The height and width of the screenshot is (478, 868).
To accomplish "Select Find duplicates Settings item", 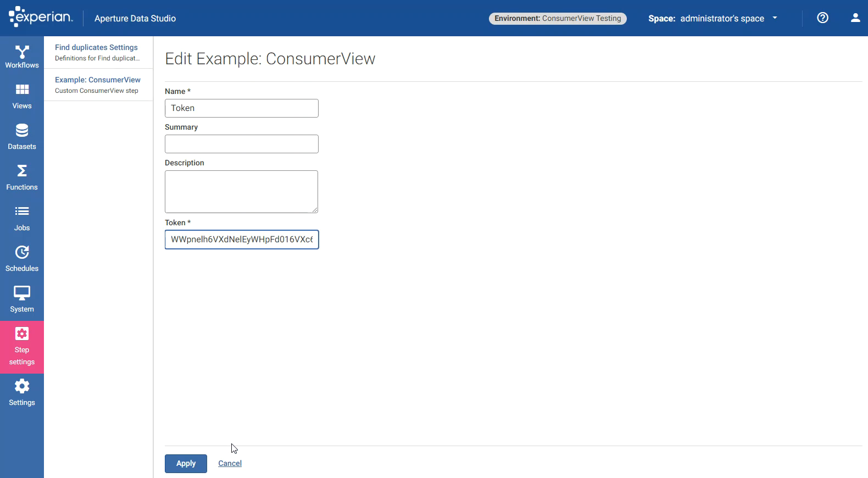I will pyautogui.click(x=98, y=52).
